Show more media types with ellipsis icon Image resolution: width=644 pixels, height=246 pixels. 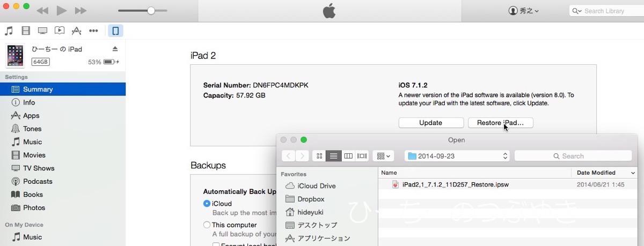93,31
